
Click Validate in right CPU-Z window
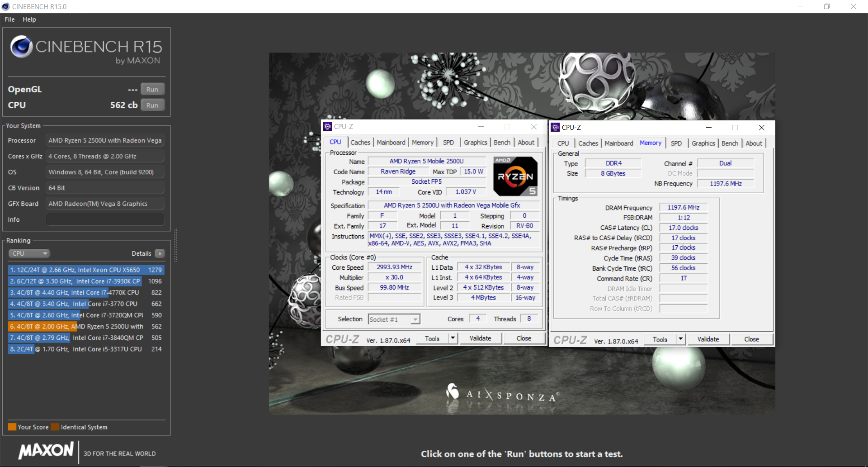coord(708,339)
